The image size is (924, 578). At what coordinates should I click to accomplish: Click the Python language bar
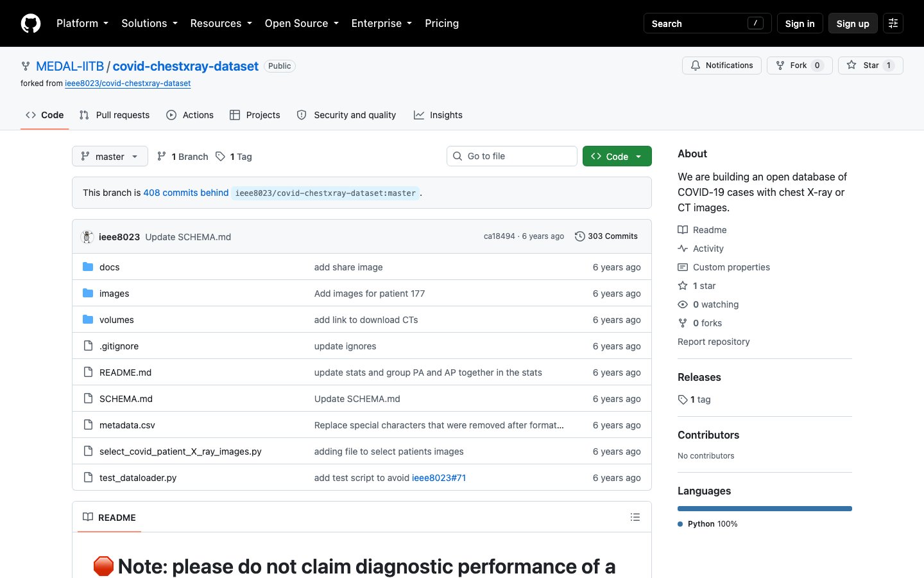(765, 509)
